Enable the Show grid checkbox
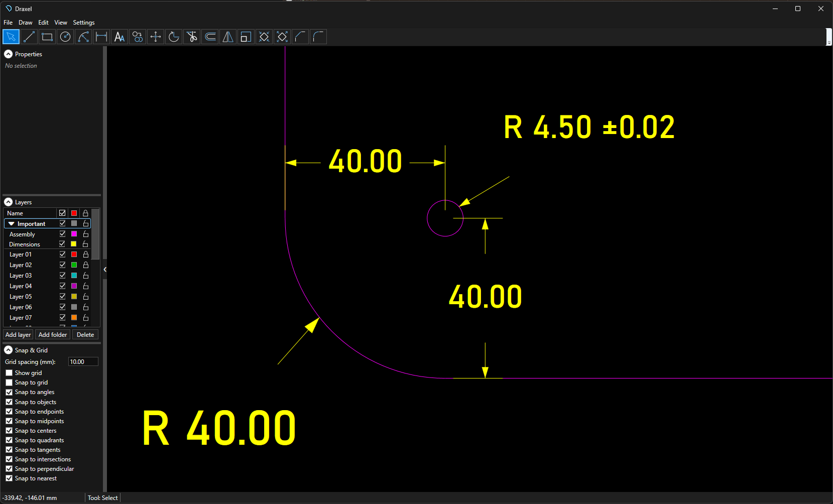833x504 pixels. (9, 373)
